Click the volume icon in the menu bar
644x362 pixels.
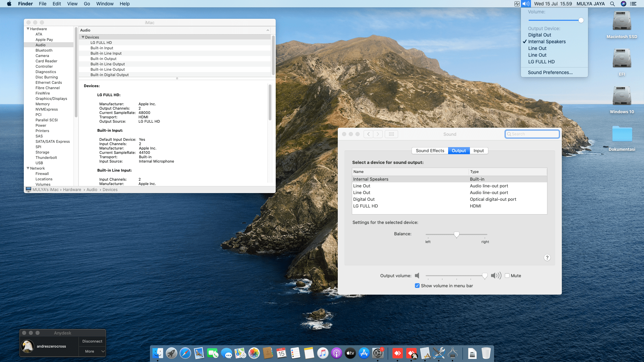(x=526, y=4)
